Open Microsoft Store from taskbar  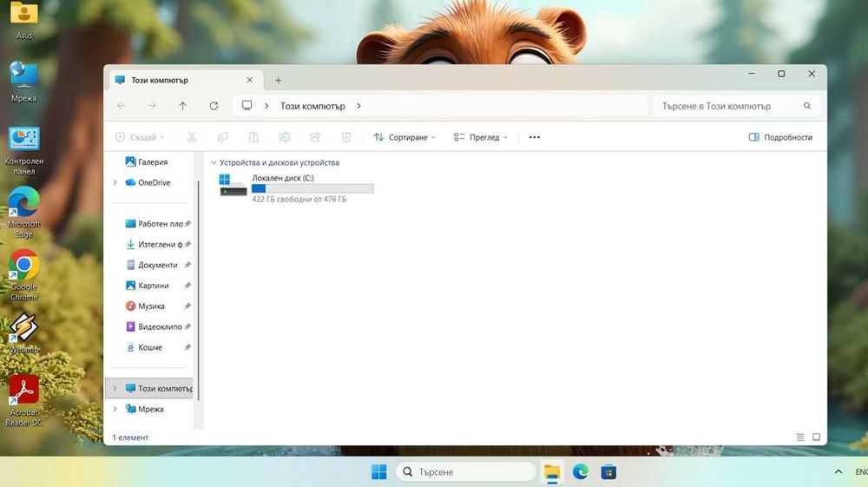coord(609,472)
